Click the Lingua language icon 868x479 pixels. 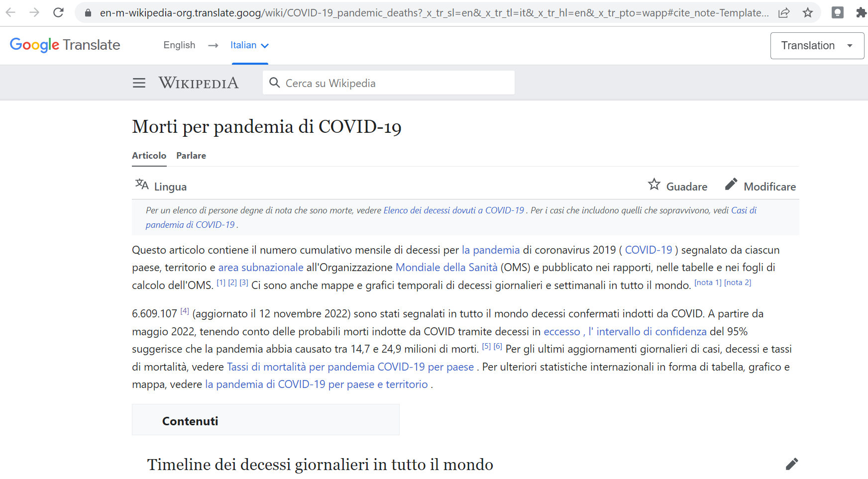pyautogui.click(x=142, y=185)
